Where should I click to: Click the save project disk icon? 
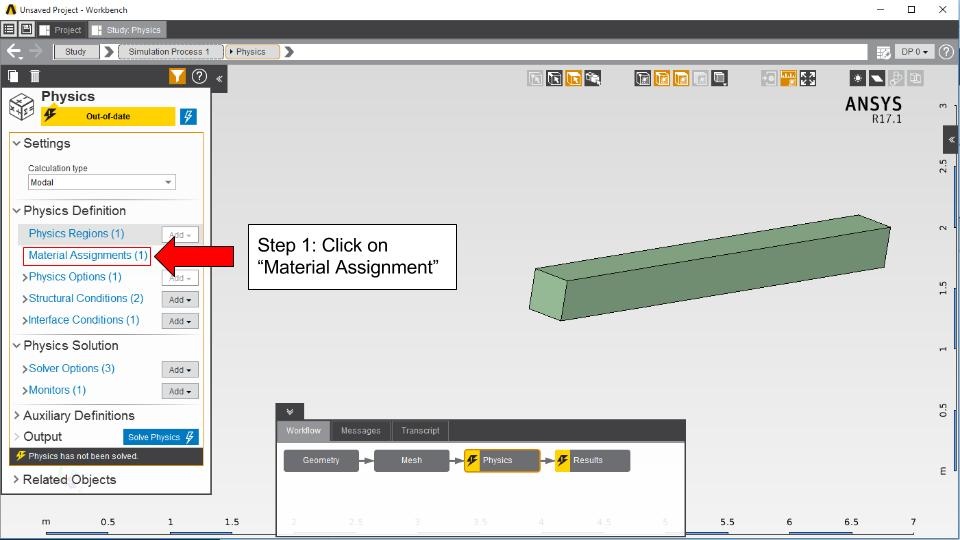(26, 29)
